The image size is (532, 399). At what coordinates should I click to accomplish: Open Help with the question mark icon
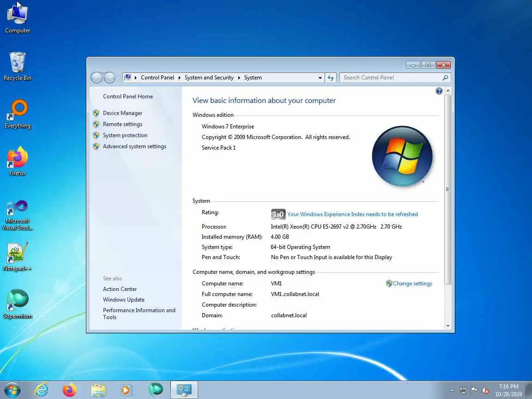coord(439,91)
